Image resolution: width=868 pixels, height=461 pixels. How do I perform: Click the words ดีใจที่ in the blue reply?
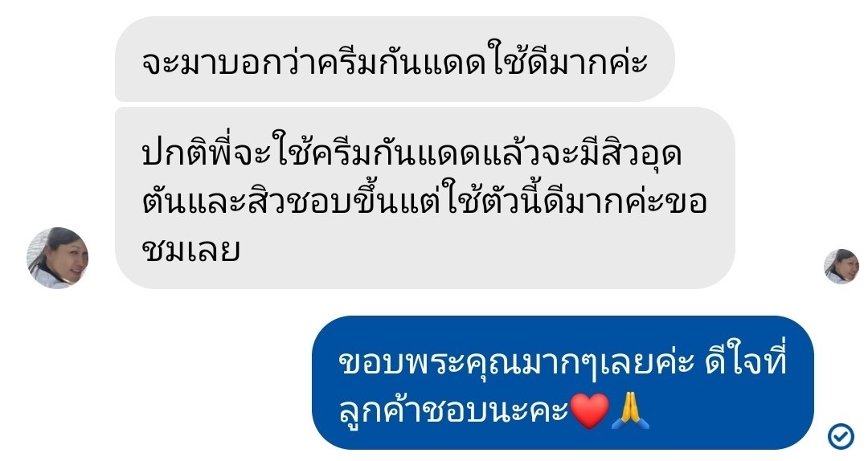(x=746, y=361)
